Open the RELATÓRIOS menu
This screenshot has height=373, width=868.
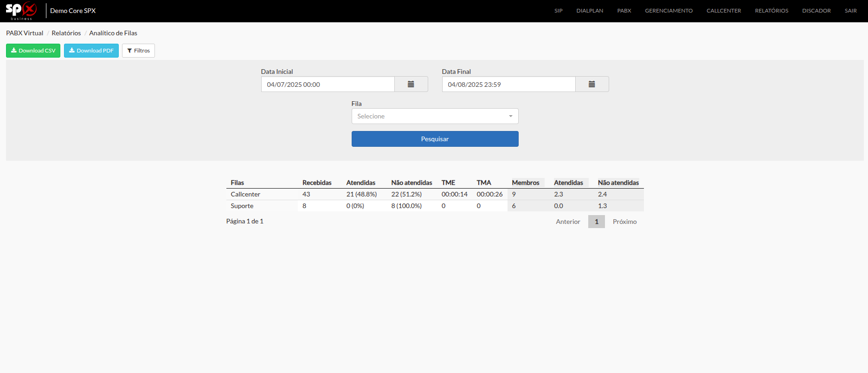(772, 11)
